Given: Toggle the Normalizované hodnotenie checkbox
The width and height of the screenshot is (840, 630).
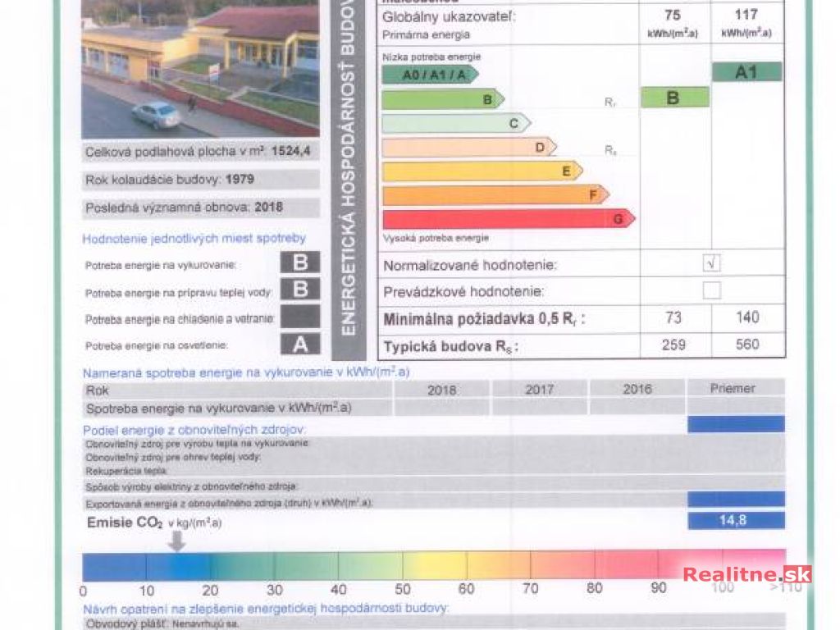Looking at the screenshot, I should coord(711,263).
